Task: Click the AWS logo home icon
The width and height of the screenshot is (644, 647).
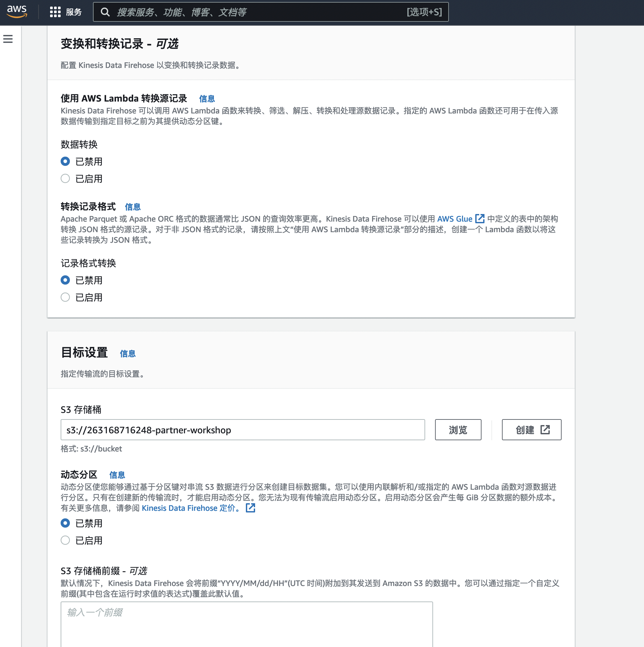Action: [16, 12]
